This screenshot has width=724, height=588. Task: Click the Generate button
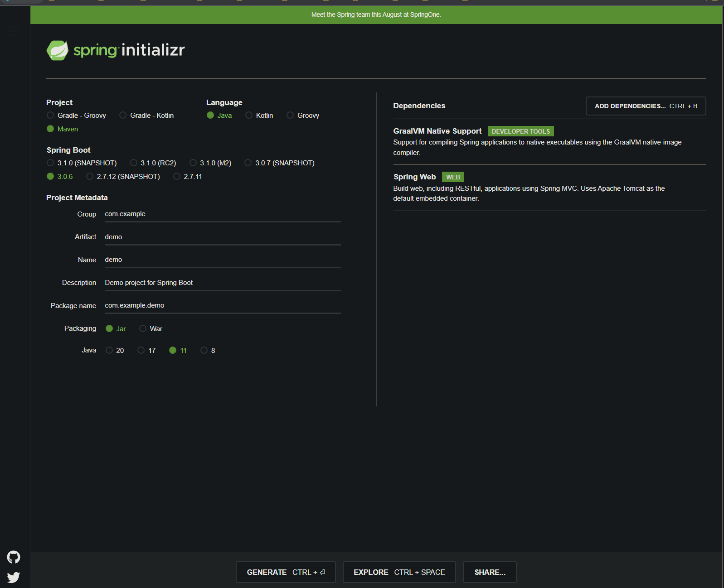click(x=286, y=572)
